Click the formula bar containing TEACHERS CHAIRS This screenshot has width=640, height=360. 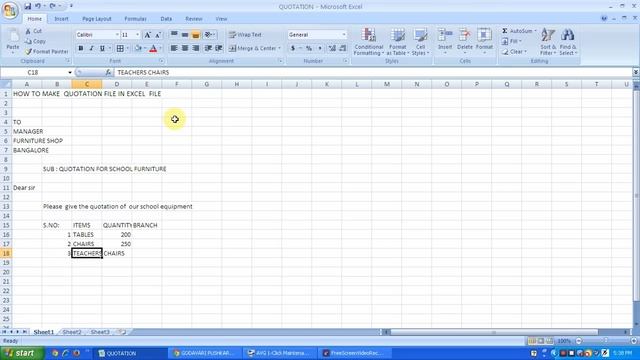372,72
